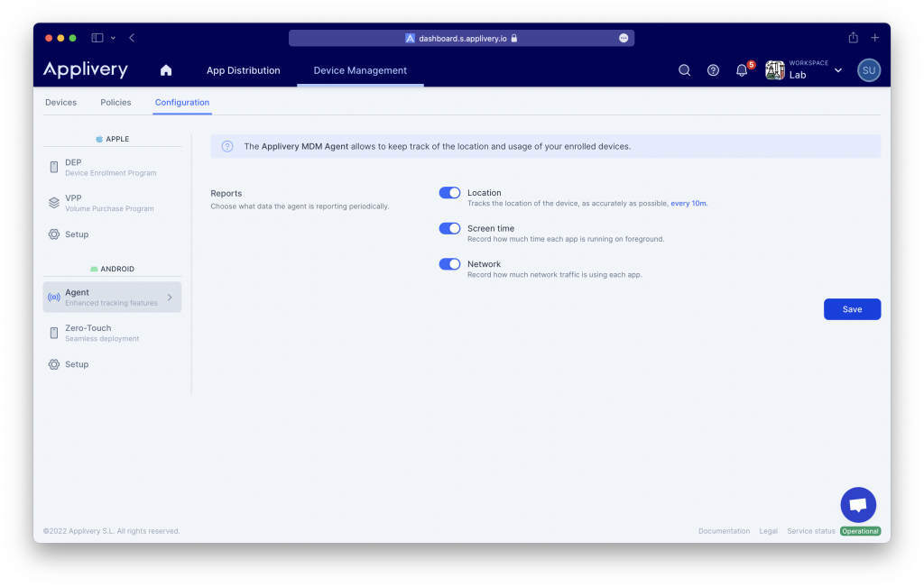Click the DEP phone icon
The height and width of the screenshot is (587, 924).
[53, 167]
